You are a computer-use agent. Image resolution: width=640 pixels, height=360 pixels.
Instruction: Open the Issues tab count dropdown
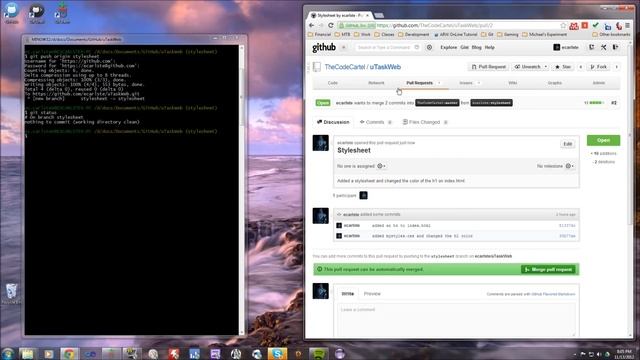(479, 83)
